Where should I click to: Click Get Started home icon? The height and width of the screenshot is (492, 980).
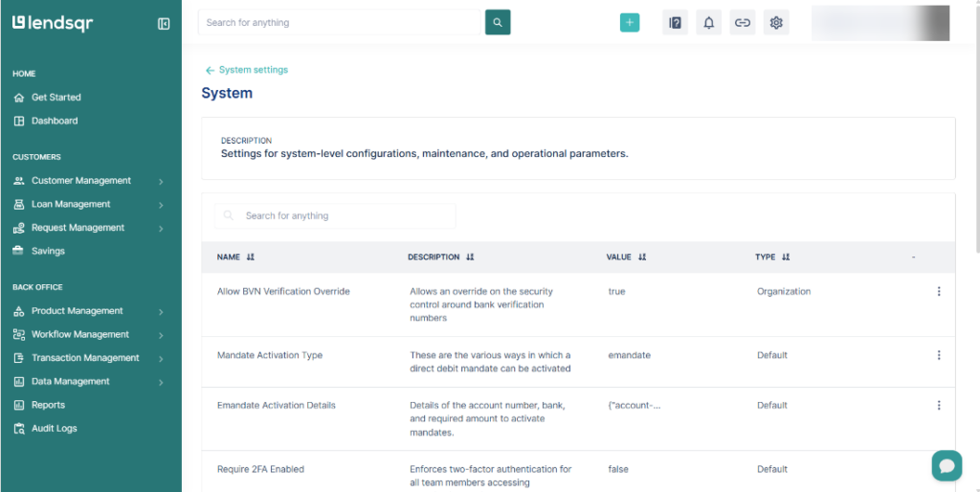[x=19, y=98]
